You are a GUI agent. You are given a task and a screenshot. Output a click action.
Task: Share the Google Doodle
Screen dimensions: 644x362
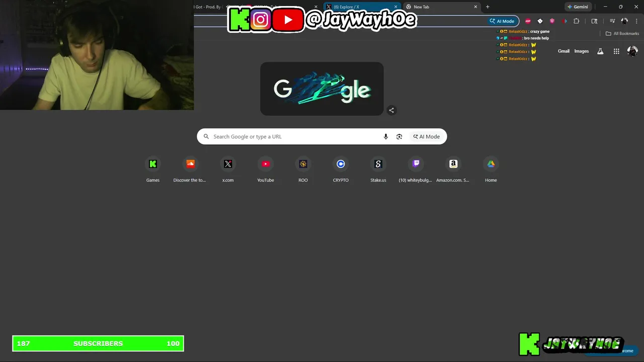click(391, 110)
